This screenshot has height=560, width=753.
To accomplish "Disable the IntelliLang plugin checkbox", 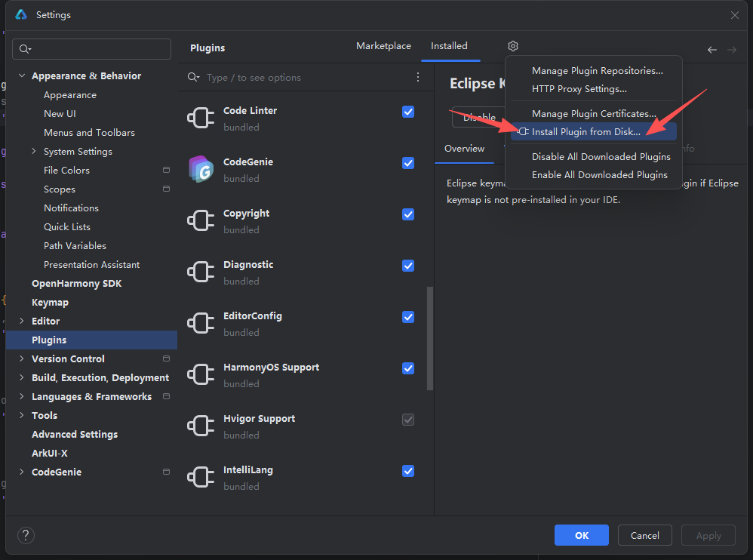I will tap(408, 471).
